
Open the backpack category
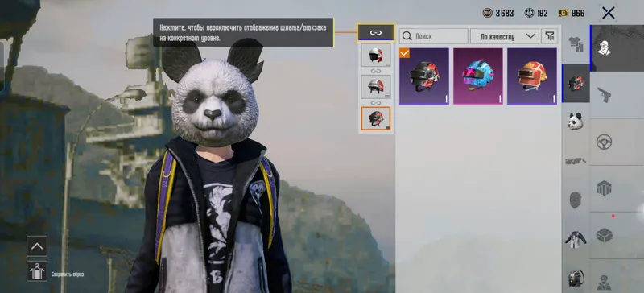[x=576, y=279]
